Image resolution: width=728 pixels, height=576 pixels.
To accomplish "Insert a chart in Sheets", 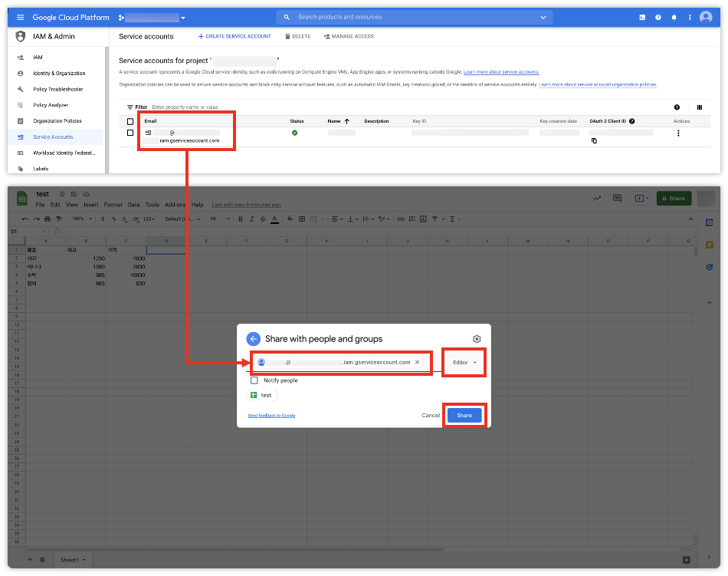I will coord(423,219).
